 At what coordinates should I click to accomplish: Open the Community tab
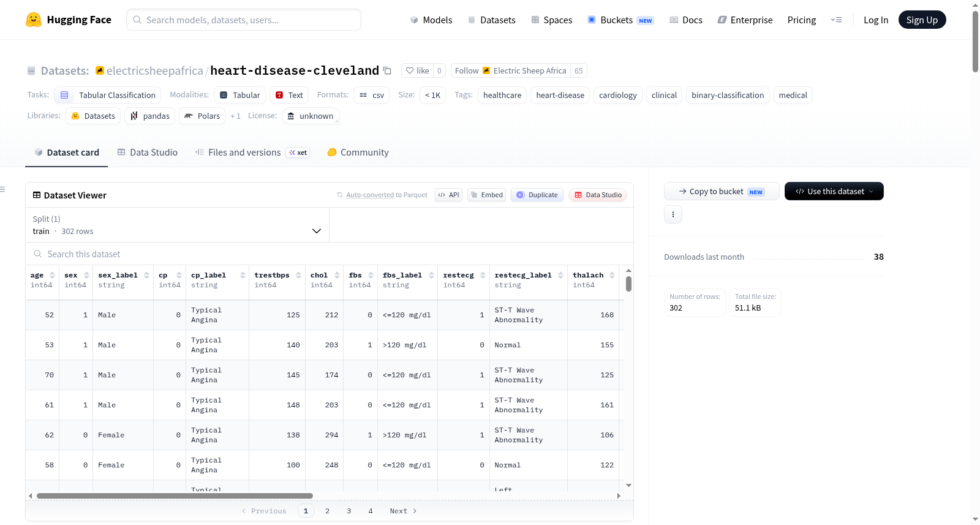(358, 152)
